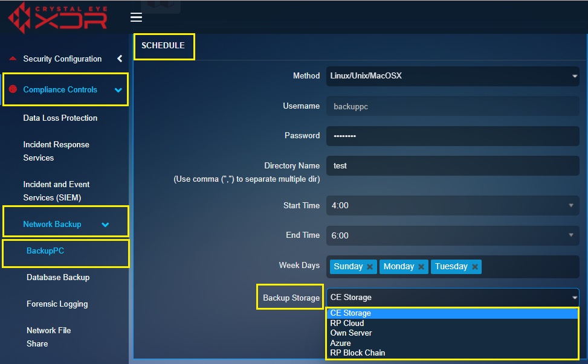The height and width of the screenshot is (364, 588).
Task: Remove Sunday from Week Days
Action: (x=370, y=267)
